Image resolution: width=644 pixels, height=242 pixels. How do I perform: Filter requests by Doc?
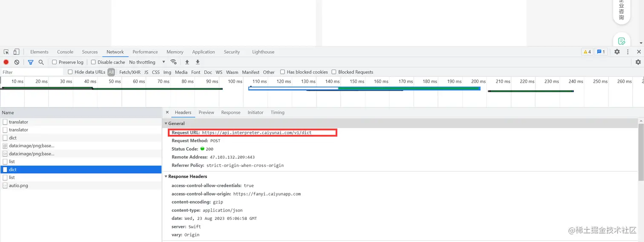coord(208,72)
